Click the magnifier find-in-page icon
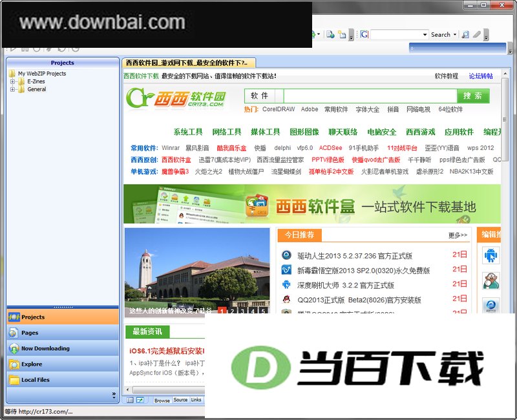The width and height of the screenshot is (517, 420). click(465, 35)
